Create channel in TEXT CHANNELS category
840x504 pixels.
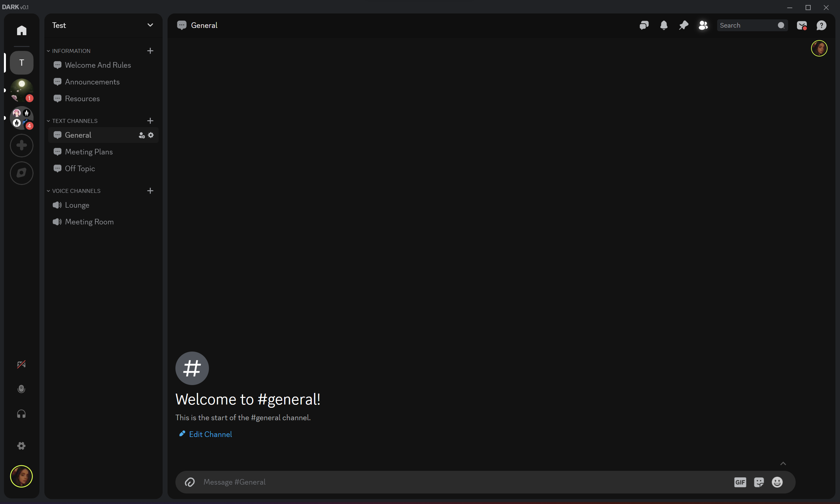(x=150, y=121)
